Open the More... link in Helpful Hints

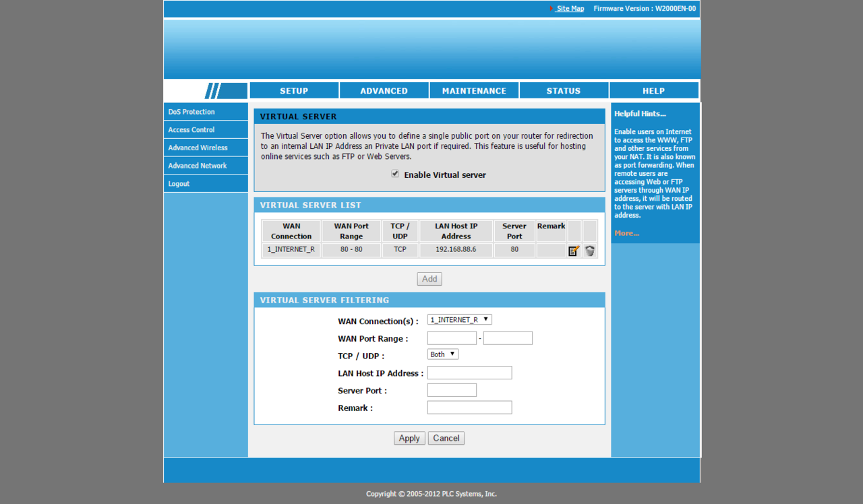coord(626,233)
